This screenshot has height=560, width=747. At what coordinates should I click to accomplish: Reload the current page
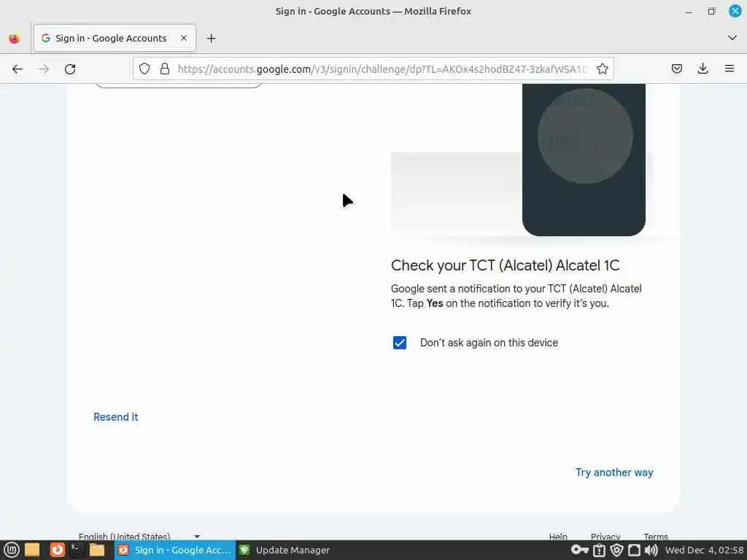(x=70, y=69)
